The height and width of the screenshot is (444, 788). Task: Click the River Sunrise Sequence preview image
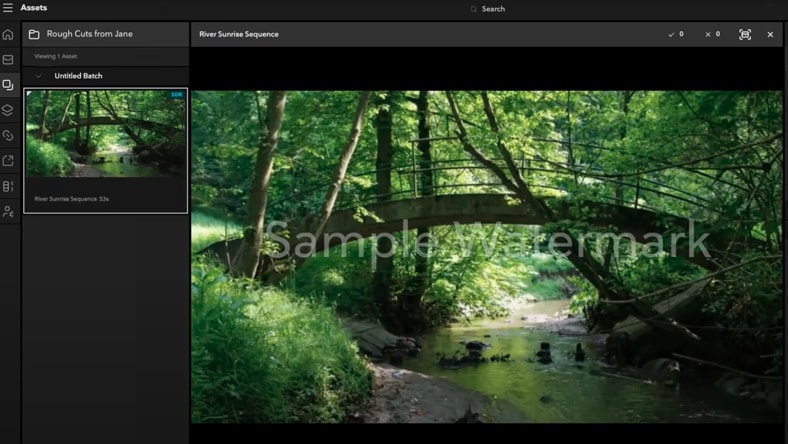487,256
